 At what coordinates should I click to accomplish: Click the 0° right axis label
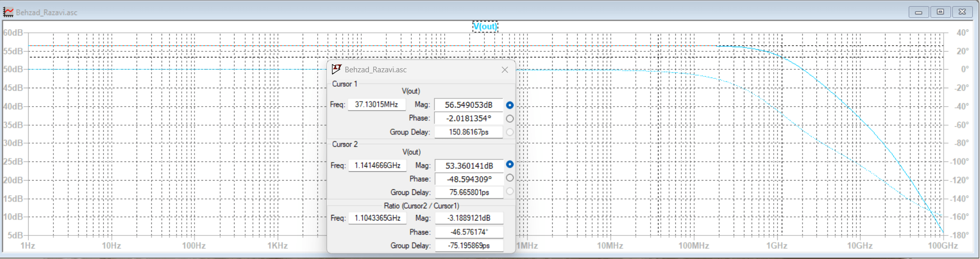click(965, 69)
